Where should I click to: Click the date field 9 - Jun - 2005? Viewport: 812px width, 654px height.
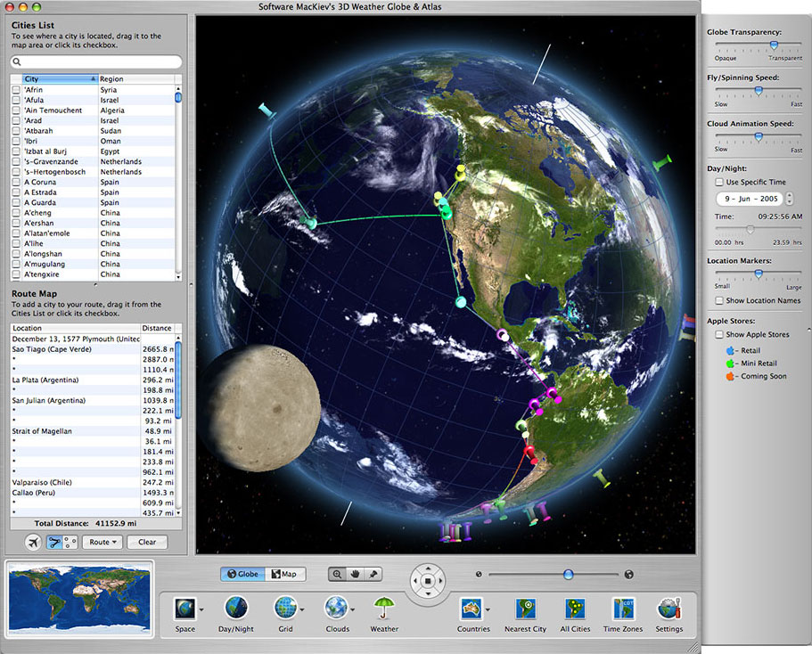[750, 199]
